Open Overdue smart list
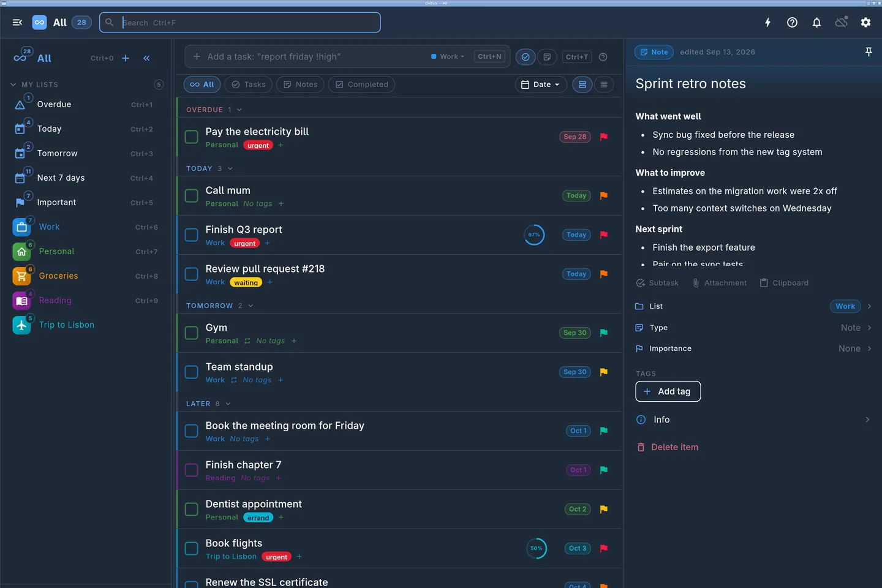Viewport: 882px width, 588px height. [86, 105]
